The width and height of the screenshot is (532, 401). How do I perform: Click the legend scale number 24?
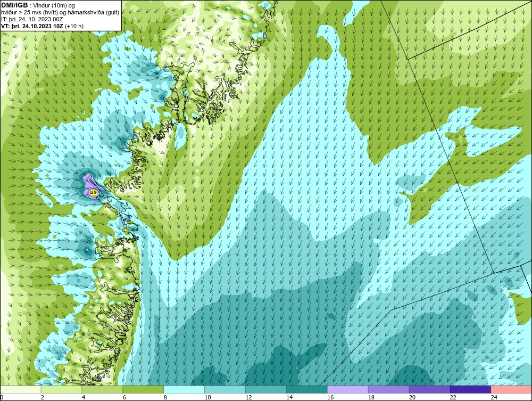(494, 397)
